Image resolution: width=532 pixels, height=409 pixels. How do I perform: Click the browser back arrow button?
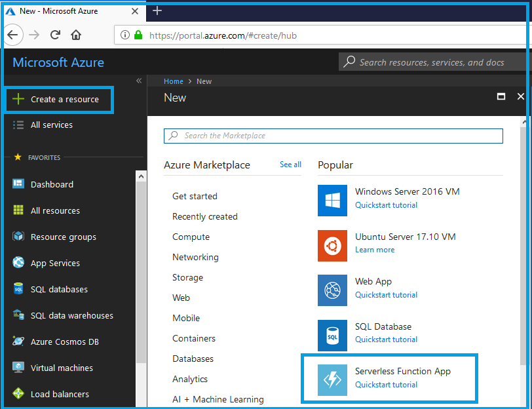[x=13, y=35]
